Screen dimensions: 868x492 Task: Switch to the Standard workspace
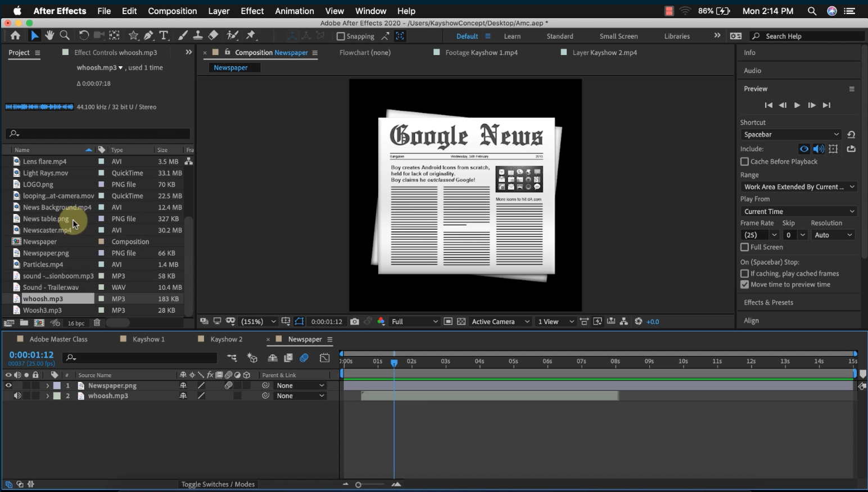pos(560,36)
